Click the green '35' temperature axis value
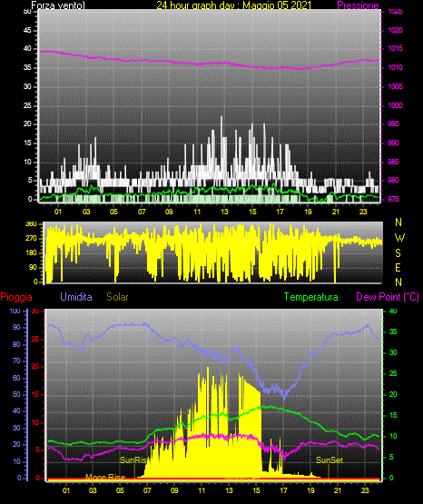The image size is (423, 504). pos(393,331)
